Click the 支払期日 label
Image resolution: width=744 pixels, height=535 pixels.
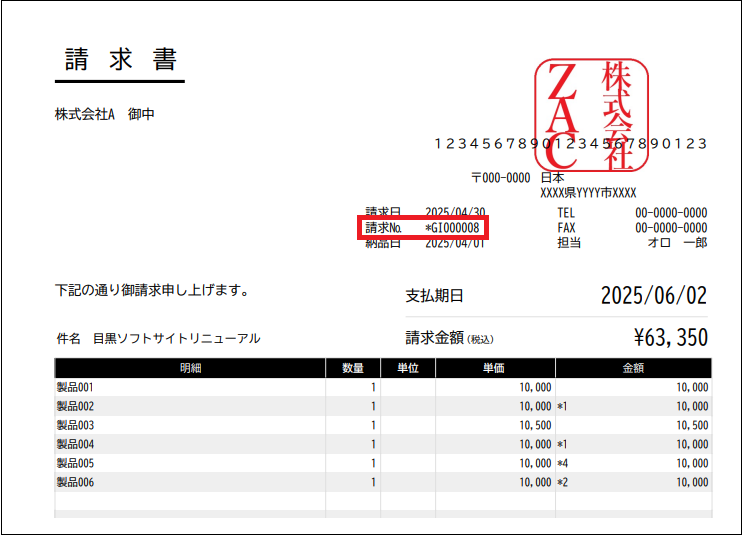(x=434, y=296)
